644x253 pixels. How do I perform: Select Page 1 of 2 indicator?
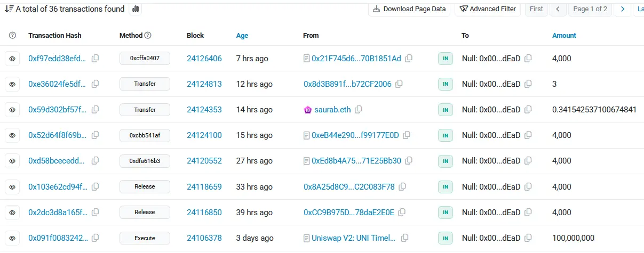[x=590, y=9]
